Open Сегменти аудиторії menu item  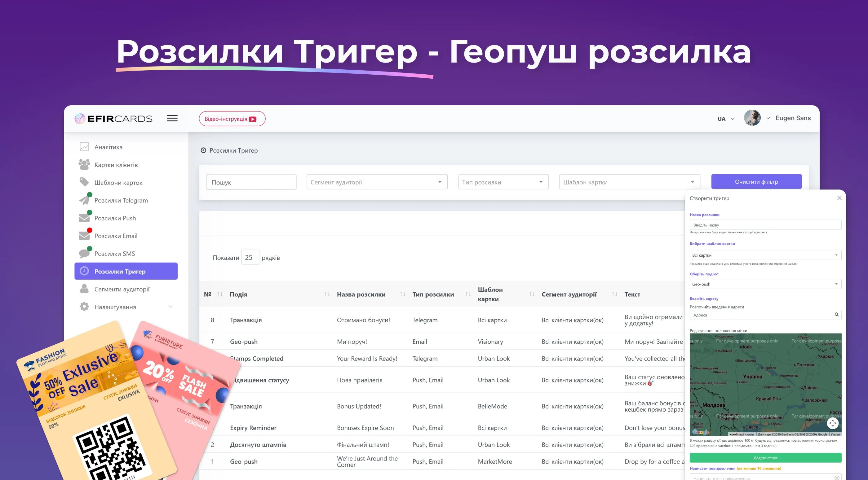point(122,289)
